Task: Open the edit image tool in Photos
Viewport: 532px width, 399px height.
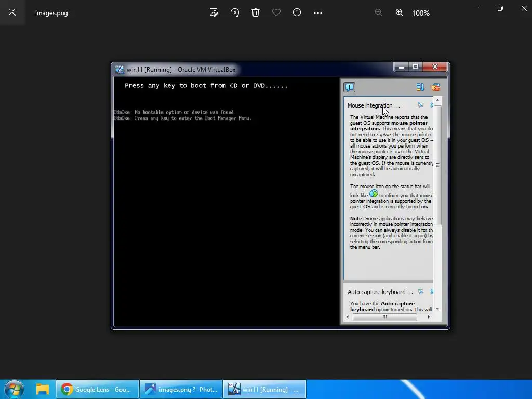Action: [x=214, y=13]
